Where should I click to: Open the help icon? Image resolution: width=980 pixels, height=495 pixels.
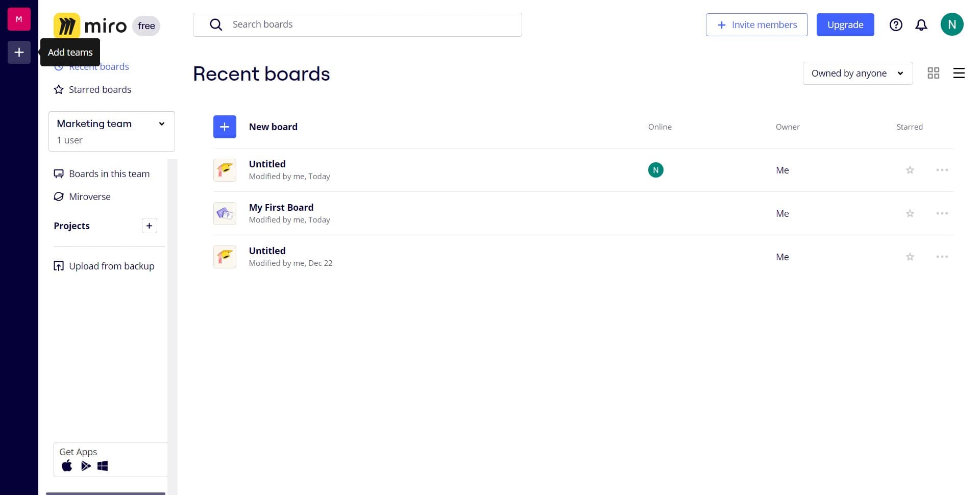pos(896,24)
